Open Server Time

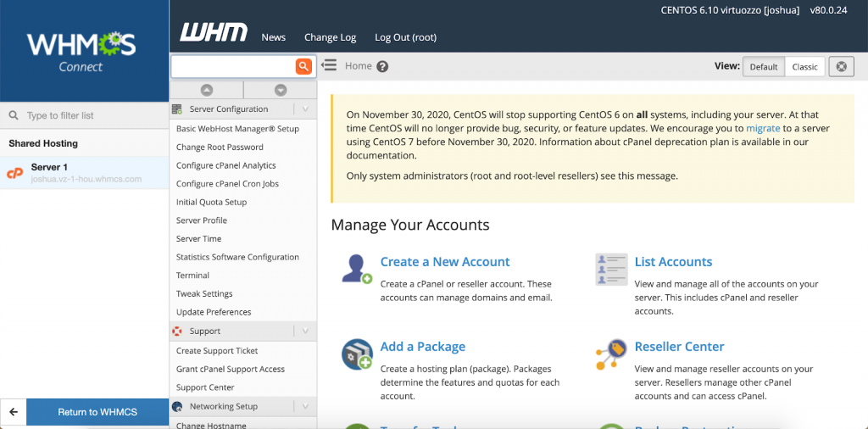pos(198,238)
